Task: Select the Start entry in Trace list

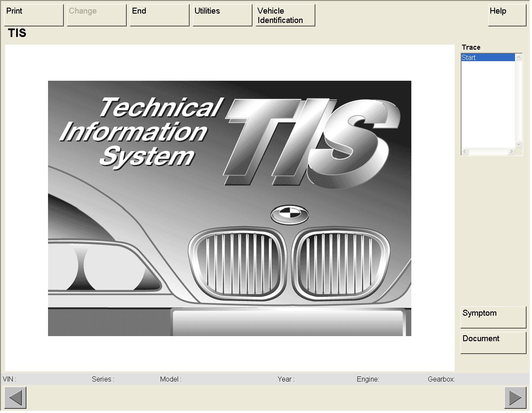Action: click(488, 57)
